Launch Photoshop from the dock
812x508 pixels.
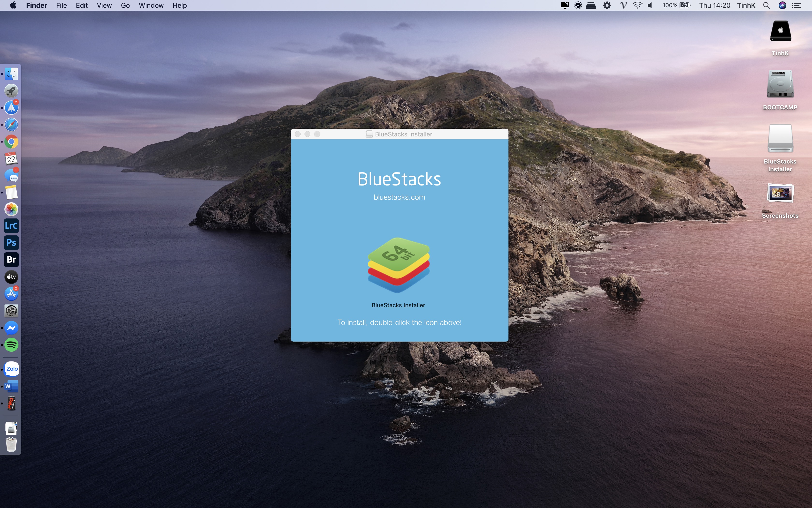(11, 243)
